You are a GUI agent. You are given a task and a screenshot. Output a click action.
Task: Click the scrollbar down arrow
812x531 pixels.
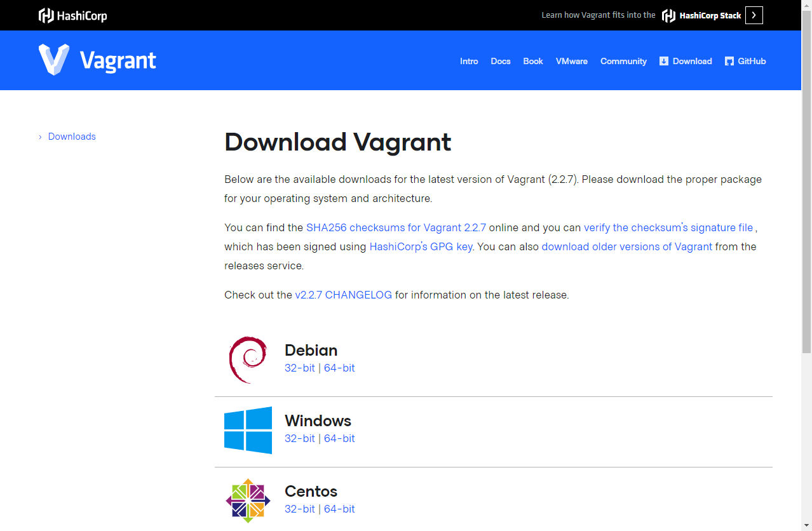[806, 525]
